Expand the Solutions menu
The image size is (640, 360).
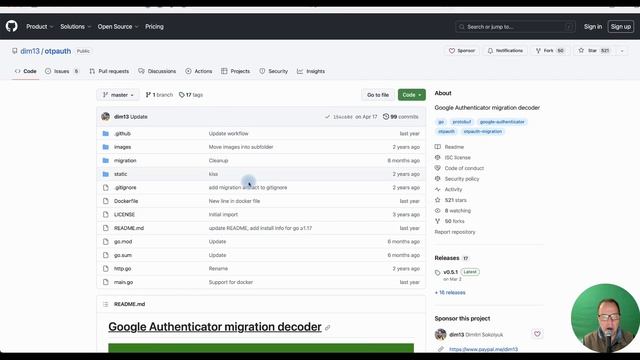tap(76, 27)
